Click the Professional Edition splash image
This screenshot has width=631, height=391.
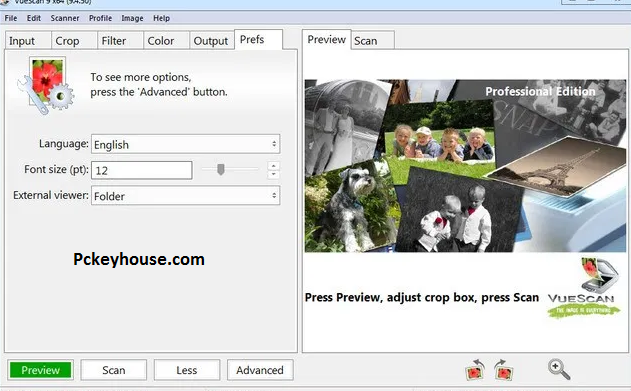(465, 166)
